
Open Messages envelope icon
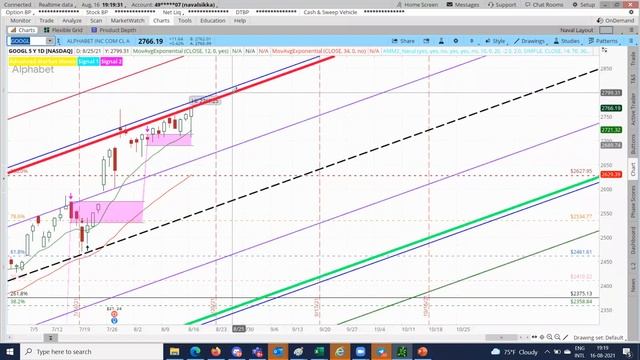(450, 4)
